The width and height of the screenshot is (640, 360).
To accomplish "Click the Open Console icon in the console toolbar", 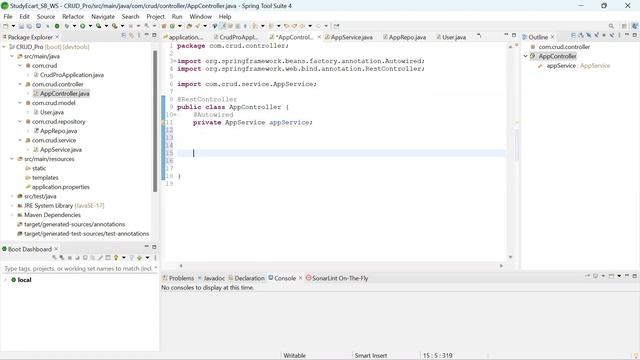I will [x=611, y=277].
